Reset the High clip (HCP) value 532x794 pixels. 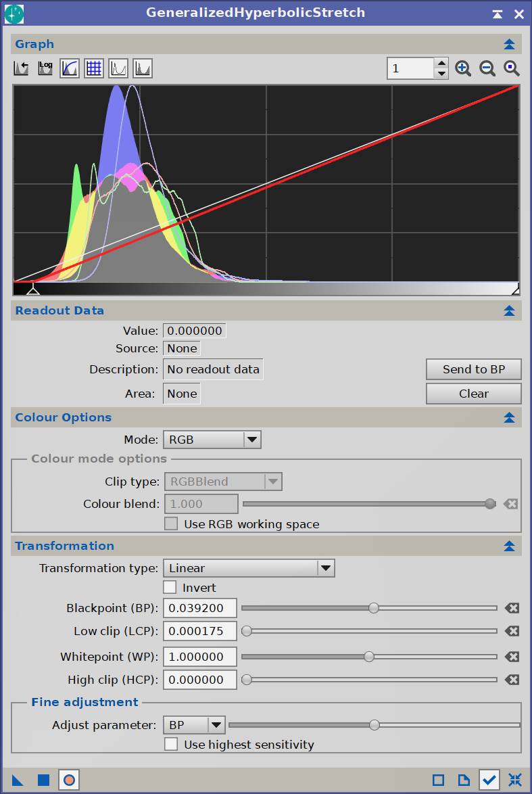click(512, 680)
